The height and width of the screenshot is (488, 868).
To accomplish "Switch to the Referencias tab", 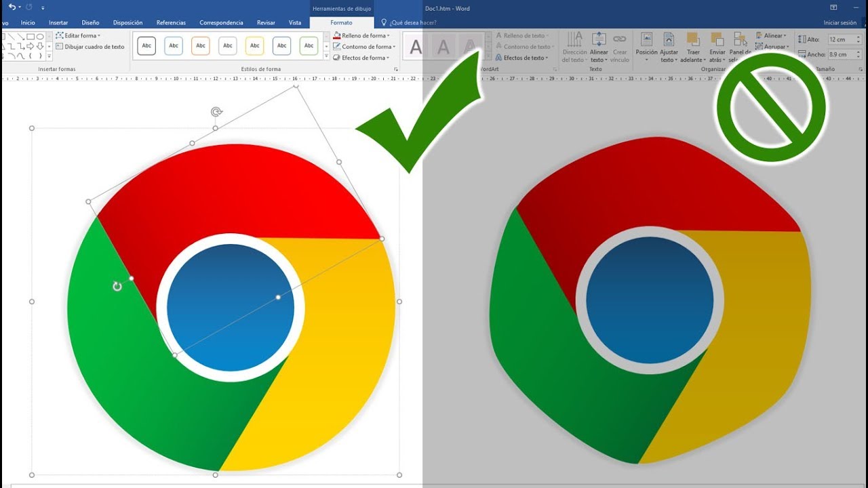I will pyautogui.click(x=171, y=22).
